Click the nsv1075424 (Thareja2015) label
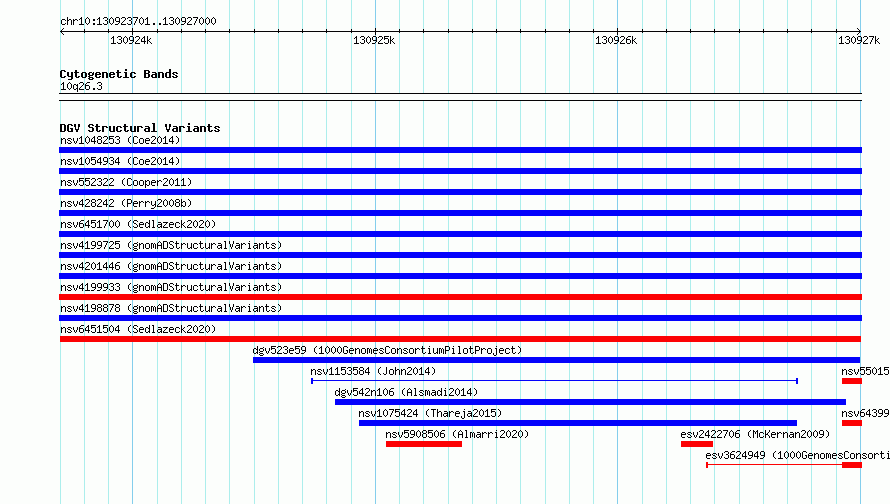 coord(430,413)
